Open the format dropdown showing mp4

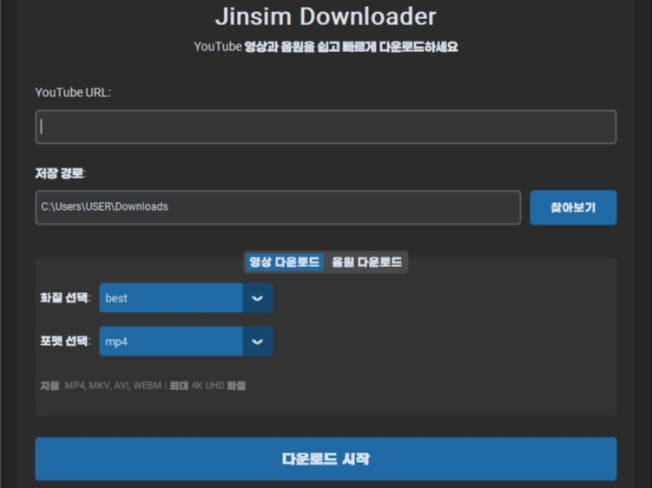pyautogui.click(x=171, y=341)
